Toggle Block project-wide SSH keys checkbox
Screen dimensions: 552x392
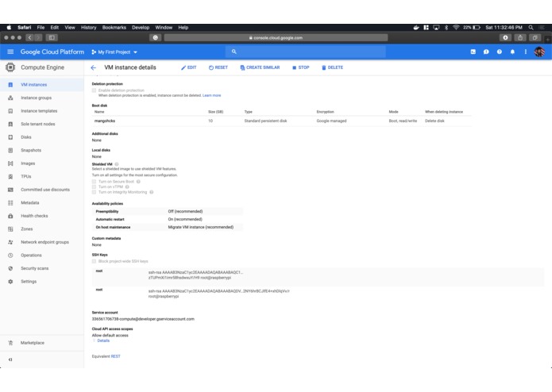click(94, 261)
